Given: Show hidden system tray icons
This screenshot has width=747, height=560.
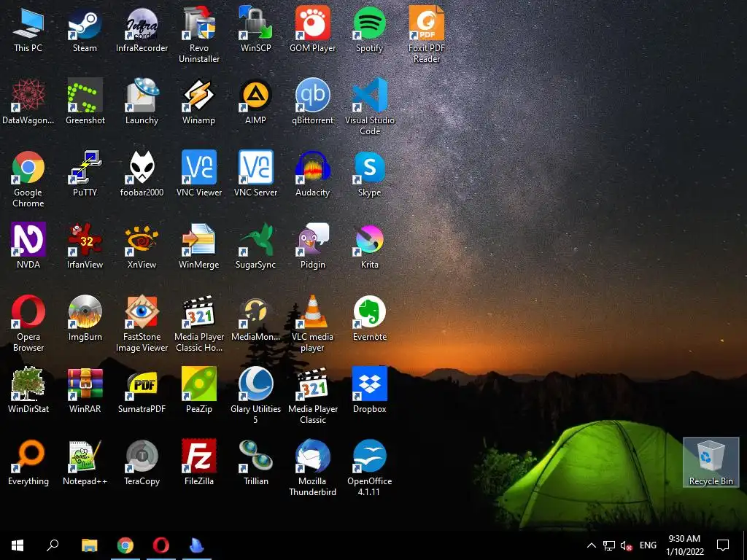Looking at the screenshot, I should tap(591, 545).
